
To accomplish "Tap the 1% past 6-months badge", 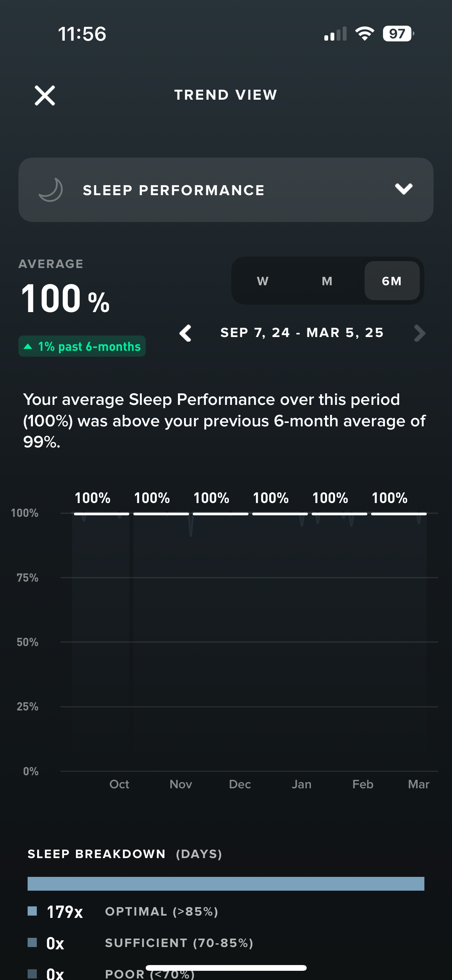I will [82, 346].
